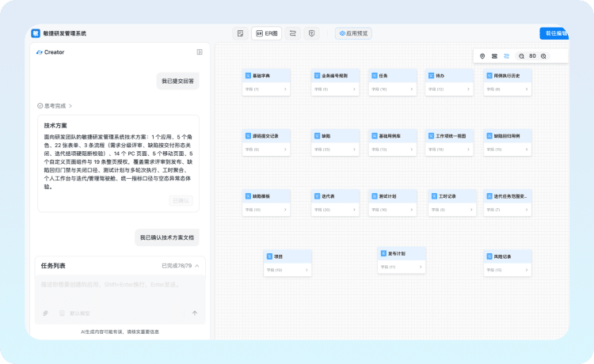Open the permissions shield tab icon
Viewport: 594px width, 364px height.
(311, 33)
